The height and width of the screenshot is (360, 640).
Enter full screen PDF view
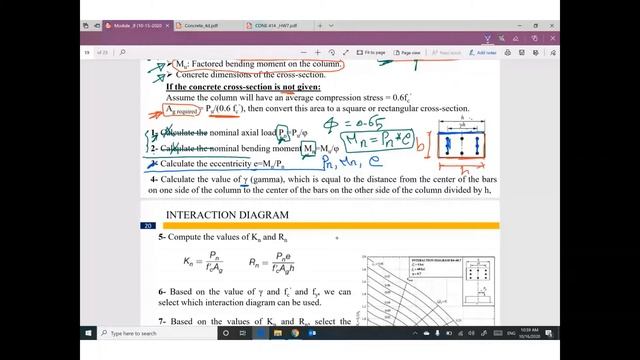[346, 52]
